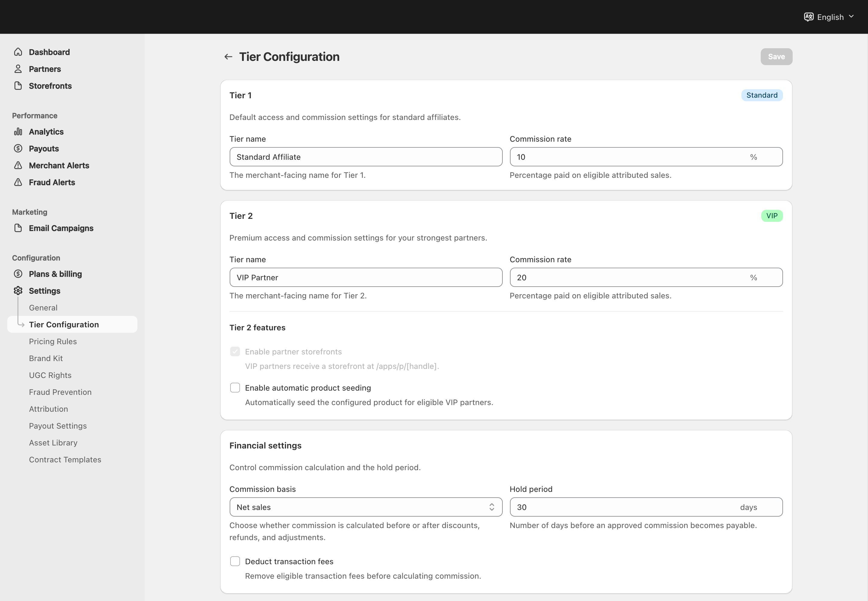868x601 pixels.
Task: Click the Analytics label in sidebar
Action: [x=46, y=132]
